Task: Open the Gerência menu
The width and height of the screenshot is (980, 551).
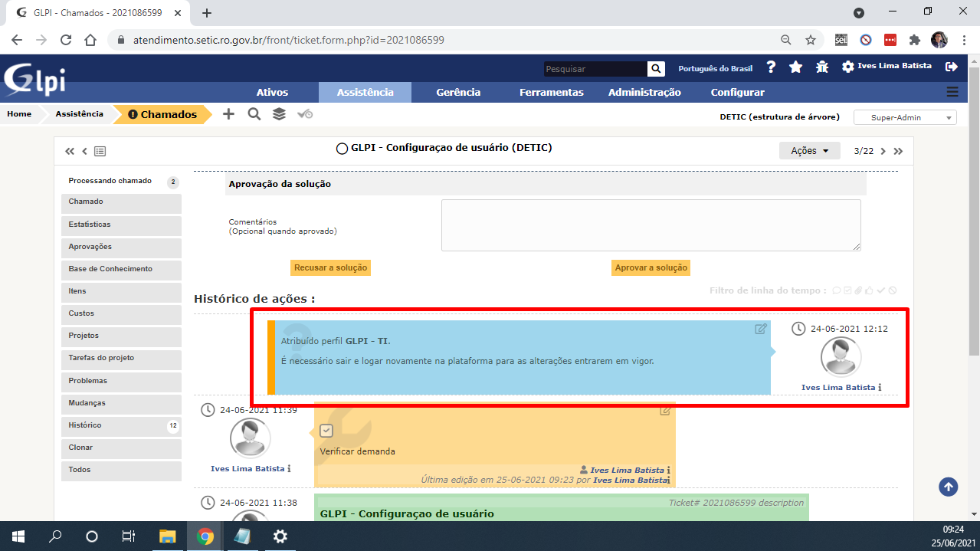Action: tap(458, 92)
